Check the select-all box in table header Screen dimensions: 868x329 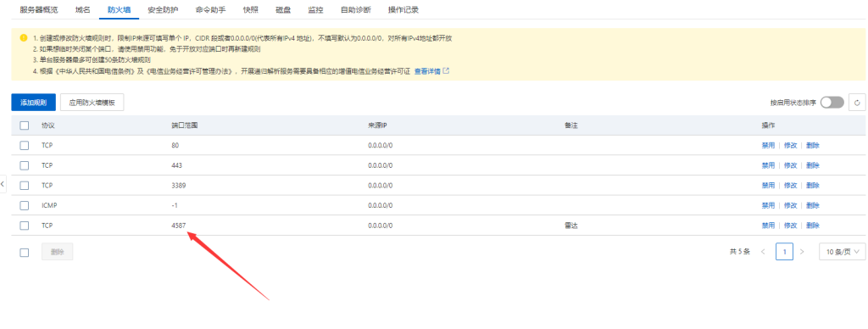click(x=25, y=125)
